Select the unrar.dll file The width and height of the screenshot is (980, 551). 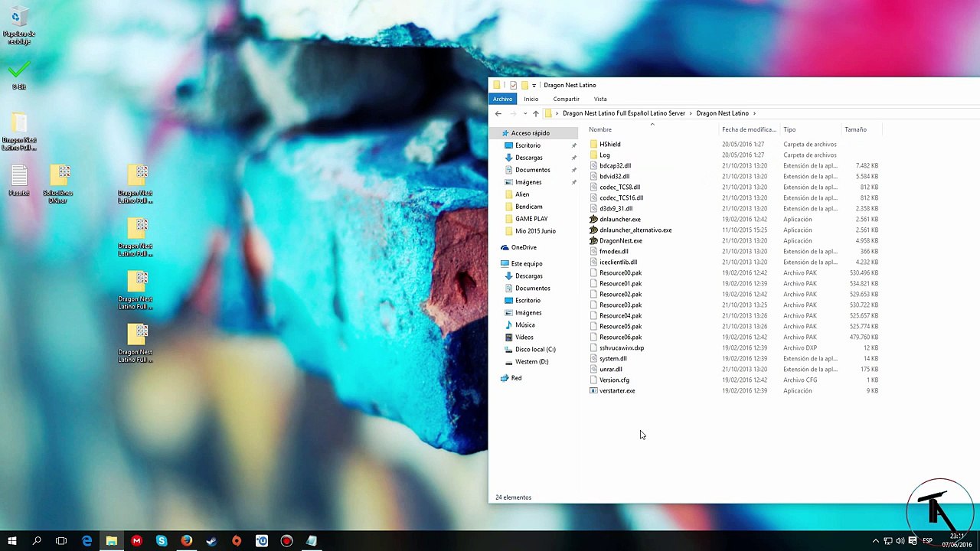click(611, 369)
